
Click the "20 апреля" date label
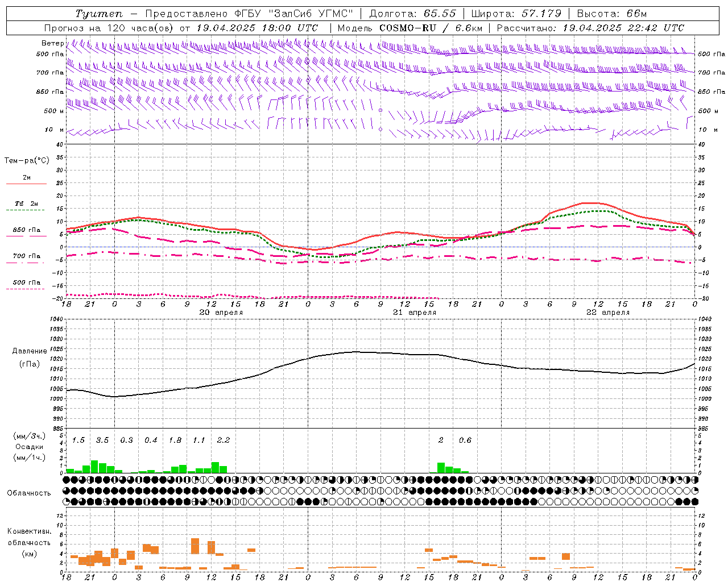221,313
